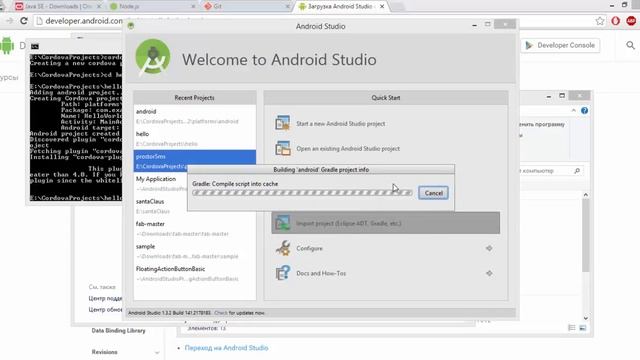Click the Open an existing project icon

[282, 149]
